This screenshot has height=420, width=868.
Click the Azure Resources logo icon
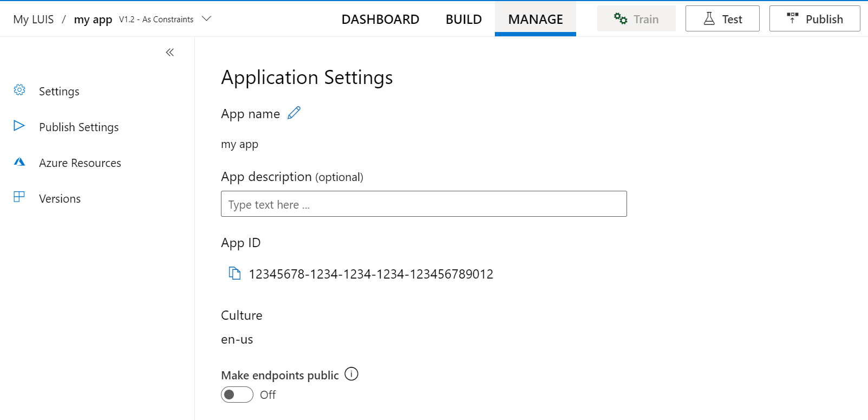[x=19, y=161]
